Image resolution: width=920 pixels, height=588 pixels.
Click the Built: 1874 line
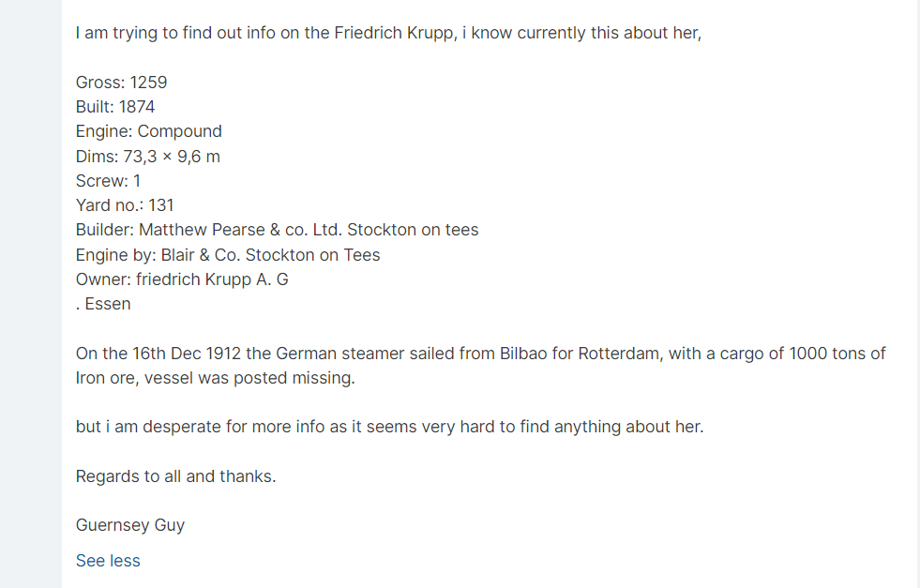[115, 107]
